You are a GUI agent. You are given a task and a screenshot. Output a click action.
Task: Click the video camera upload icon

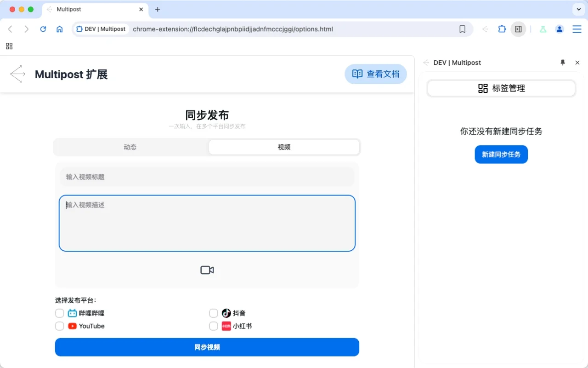[x=207, y=270]
